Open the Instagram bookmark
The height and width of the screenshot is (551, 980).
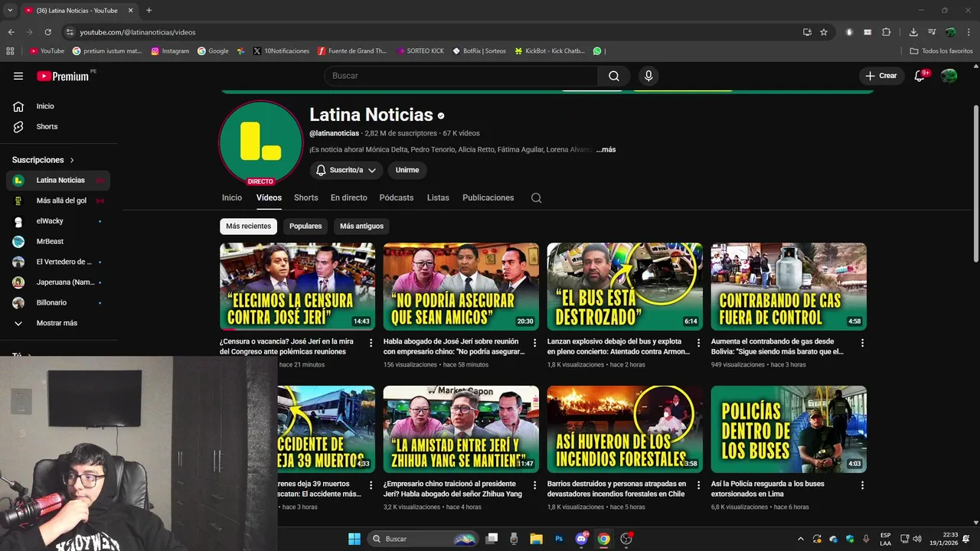(x=170, y=51)
